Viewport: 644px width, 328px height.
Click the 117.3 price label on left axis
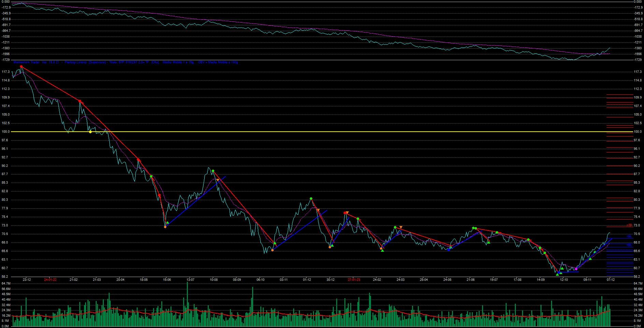pyautogui.click(x=6, y=72)
